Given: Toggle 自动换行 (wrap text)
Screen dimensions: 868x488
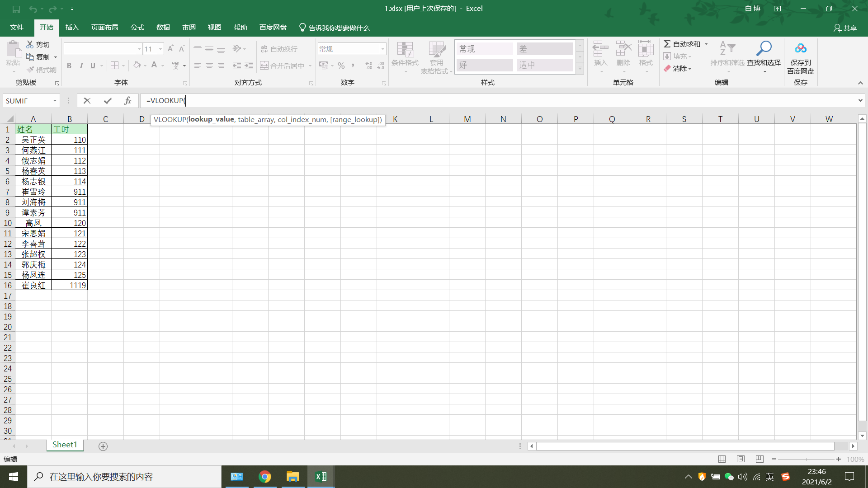Looking at the screenshot, I should click(280, 48).
